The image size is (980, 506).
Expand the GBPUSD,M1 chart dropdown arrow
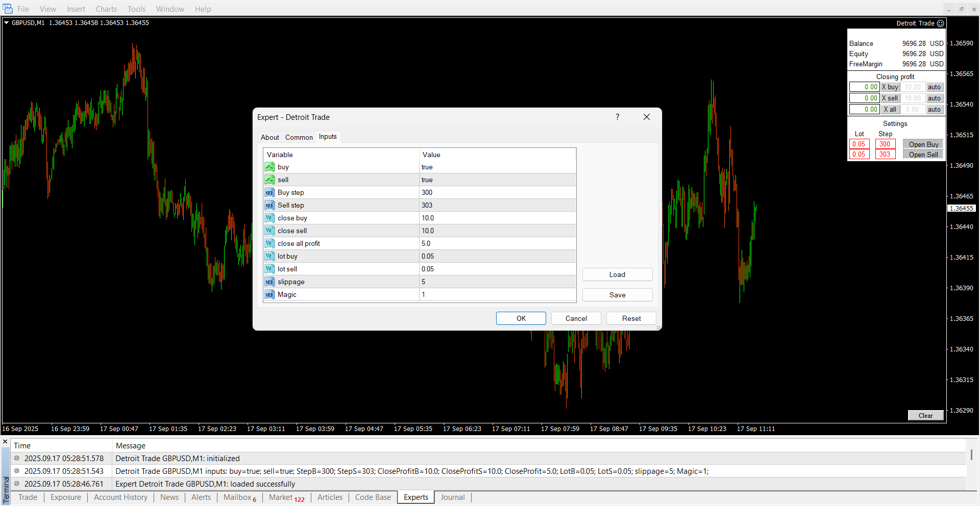pyautogui.click(x=7, y=23)
